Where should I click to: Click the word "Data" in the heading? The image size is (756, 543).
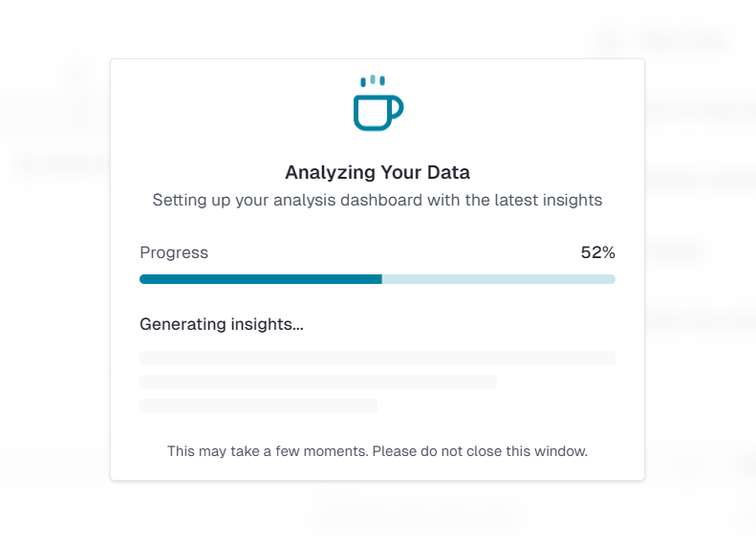click(x=448, y=173)
